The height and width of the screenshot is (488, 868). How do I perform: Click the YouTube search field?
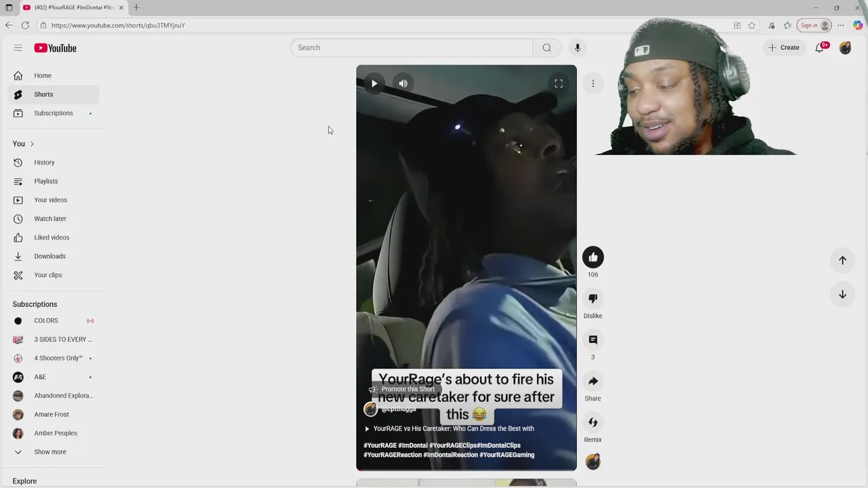412,47
